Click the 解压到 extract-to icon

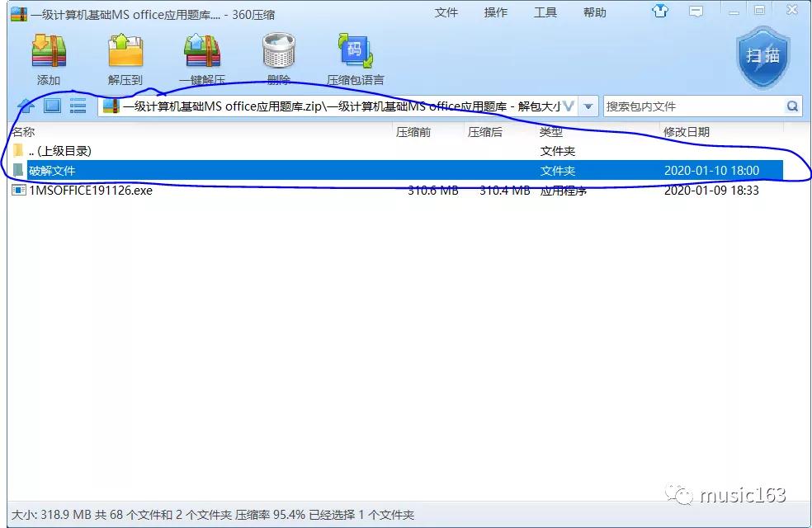125,50
